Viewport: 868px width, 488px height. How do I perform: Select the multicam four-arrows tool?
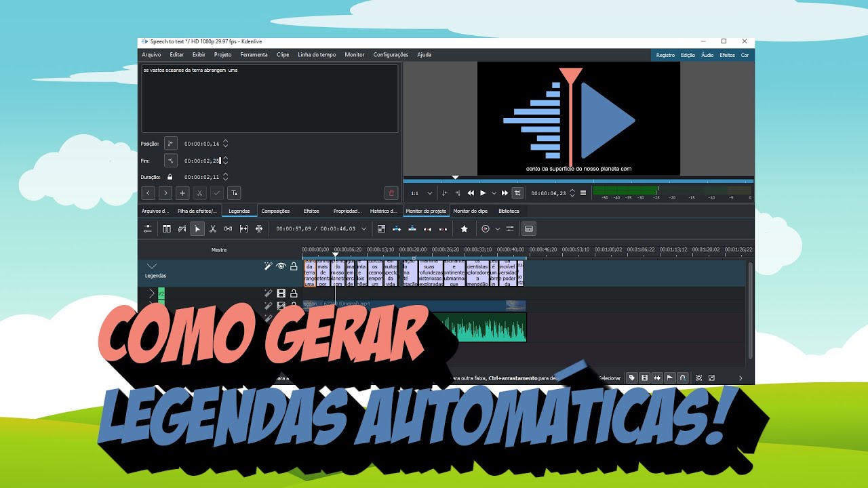(259, 229)
